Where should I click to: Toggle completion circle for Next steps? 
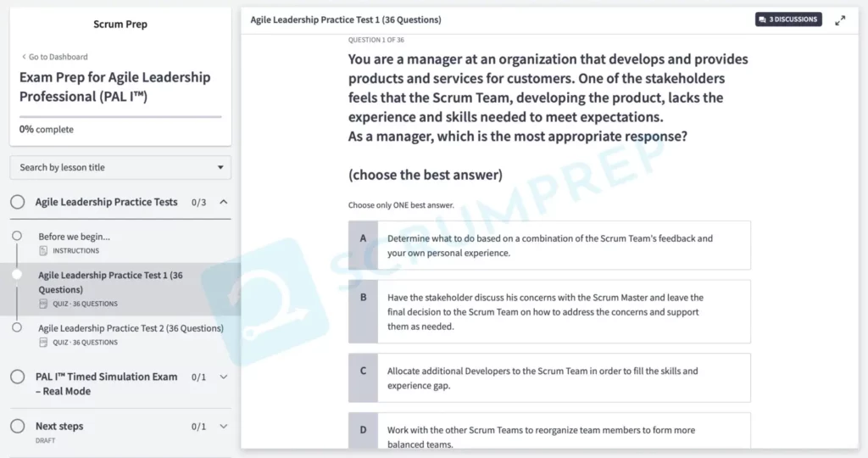pyautogui.click(x=18, y=426)
